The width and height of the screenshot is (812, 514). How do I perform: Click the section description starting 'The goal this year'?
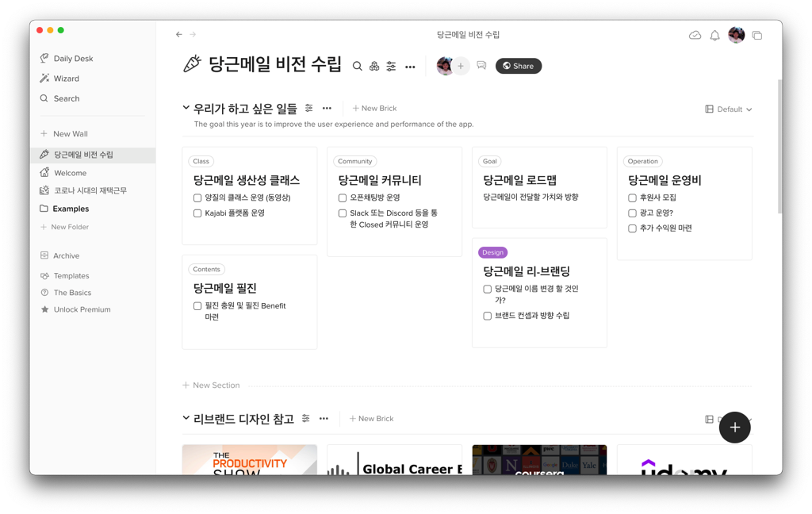334,125
